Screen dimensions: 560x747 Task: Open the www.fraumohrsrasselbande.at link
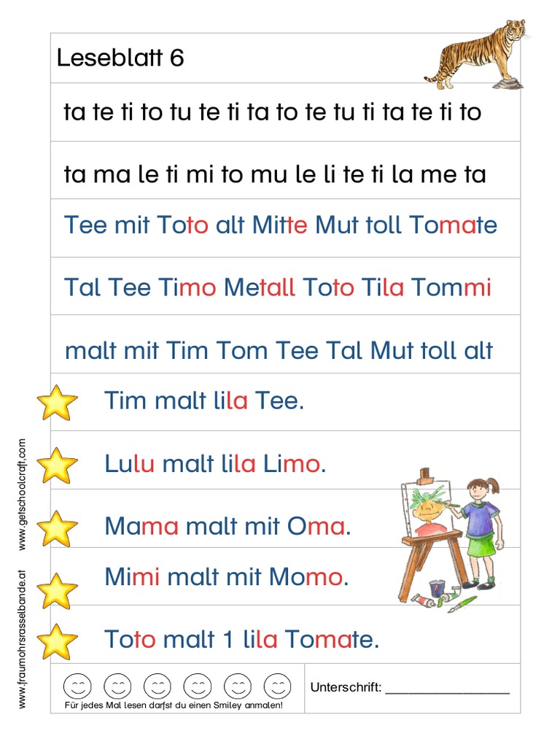point(22,639)
